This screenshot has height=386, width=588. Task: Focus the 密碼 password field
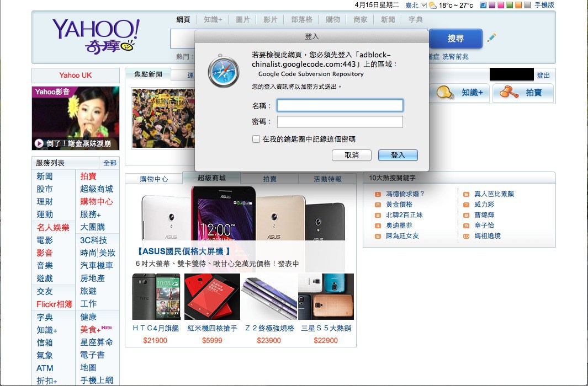[x=340, y=122]
